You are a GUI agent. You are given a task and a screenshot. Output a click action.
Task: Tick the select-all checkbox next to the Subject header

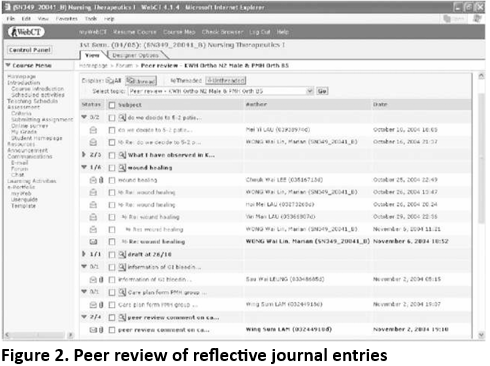pos(112,105)
